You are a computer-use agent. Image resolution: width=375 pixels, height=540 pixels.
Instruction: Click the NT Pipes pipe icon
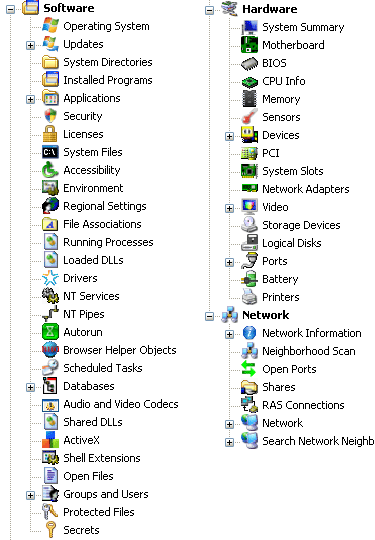pyautogui.click(x=50, y=314)
